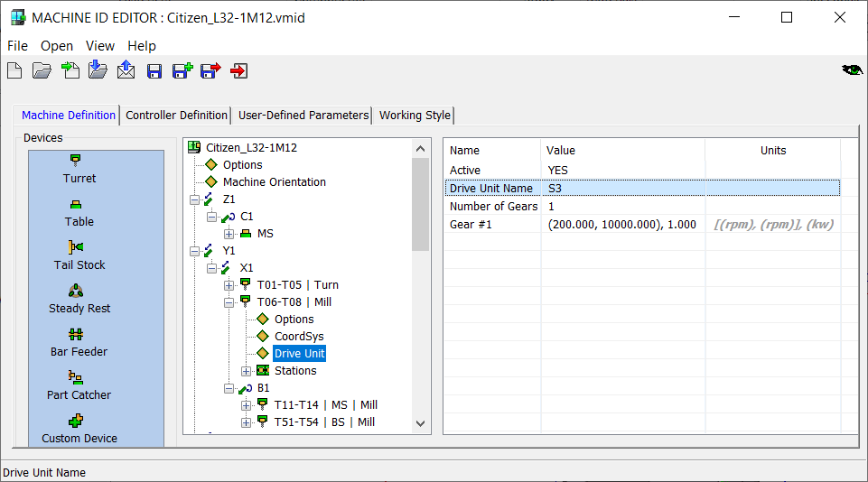
Task: Select the Drive Unit tree item
Action: (x=300, y=354)
